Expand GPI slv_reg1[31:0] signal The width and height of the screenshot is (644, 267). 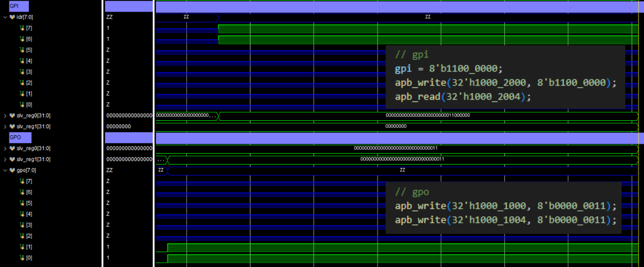[x=5, y=126]
